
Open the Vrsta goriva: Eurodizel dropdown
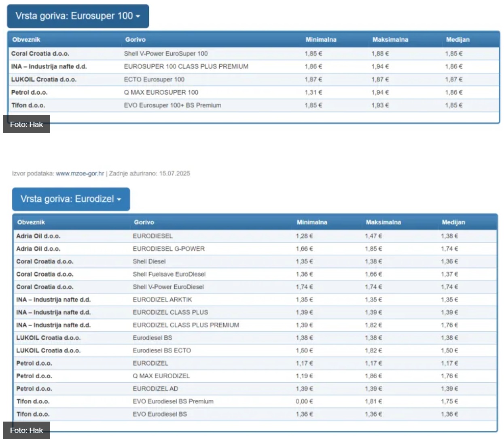click(x=71, y=199)
